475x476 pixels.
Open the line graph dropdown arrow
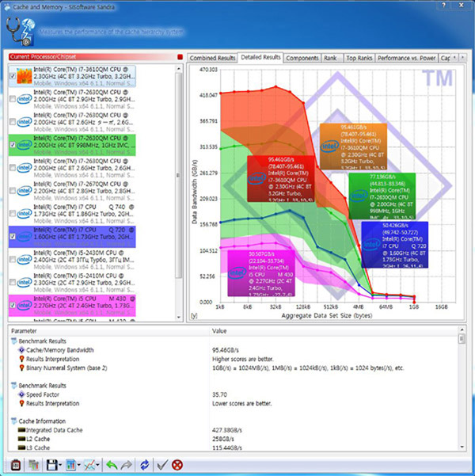(97, 465)
